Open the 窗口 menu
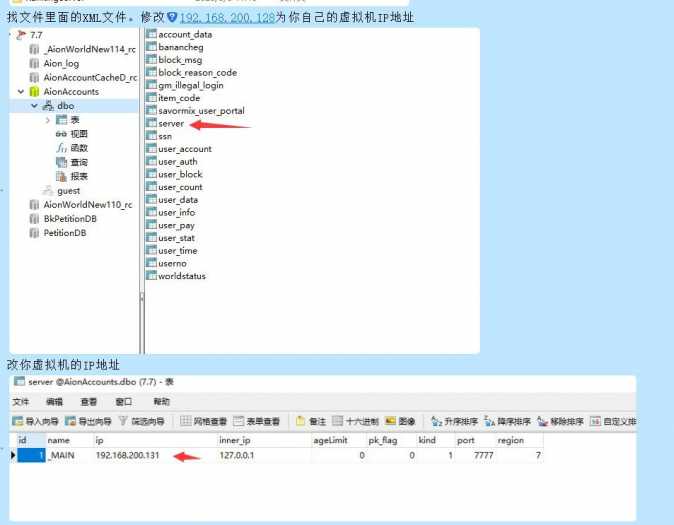Image resolution: width=674 pixels, height=525 pixels. (x=124, y=402)
